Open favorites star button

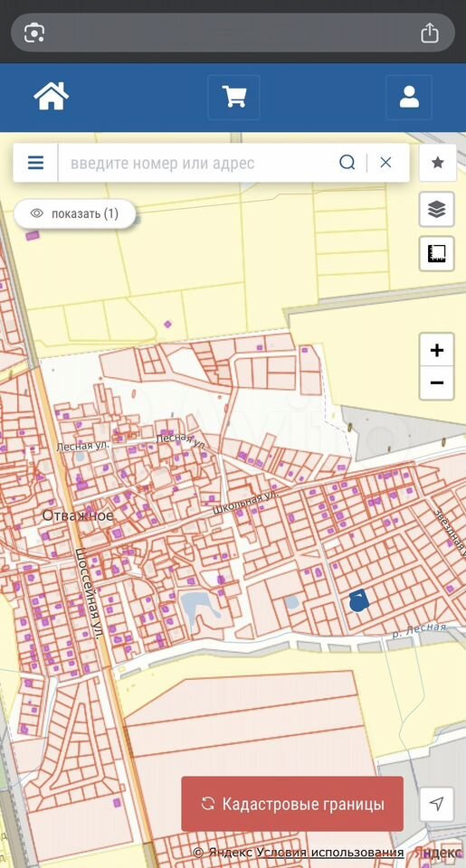coord(437,163)
